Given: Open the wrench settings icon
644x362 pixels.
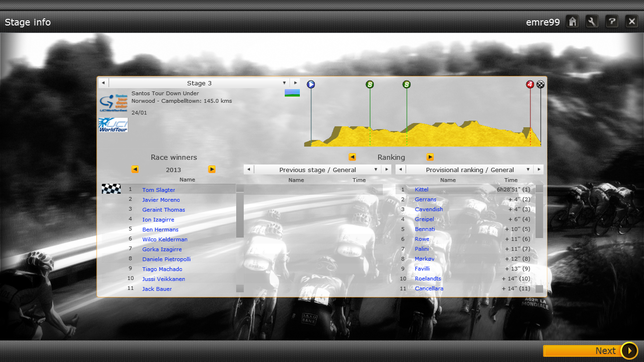Looking at the screenshot, I should coord(592,21).
